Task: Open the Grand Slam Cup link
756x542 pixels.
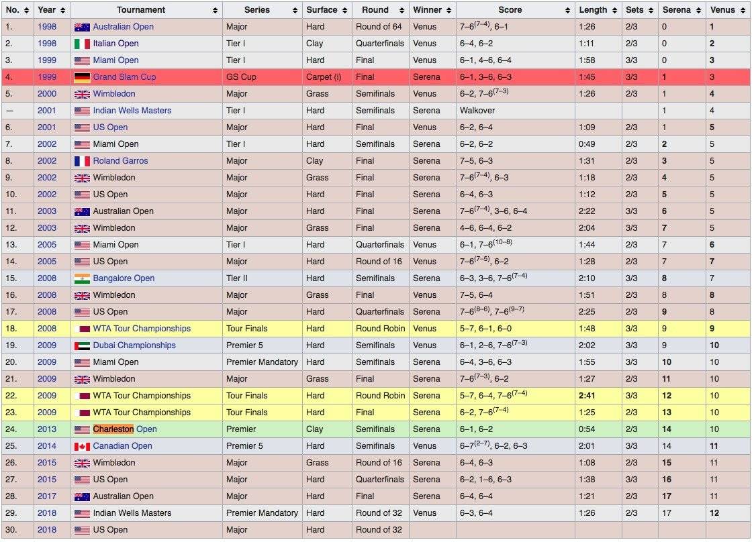Action: click(124, 76)
